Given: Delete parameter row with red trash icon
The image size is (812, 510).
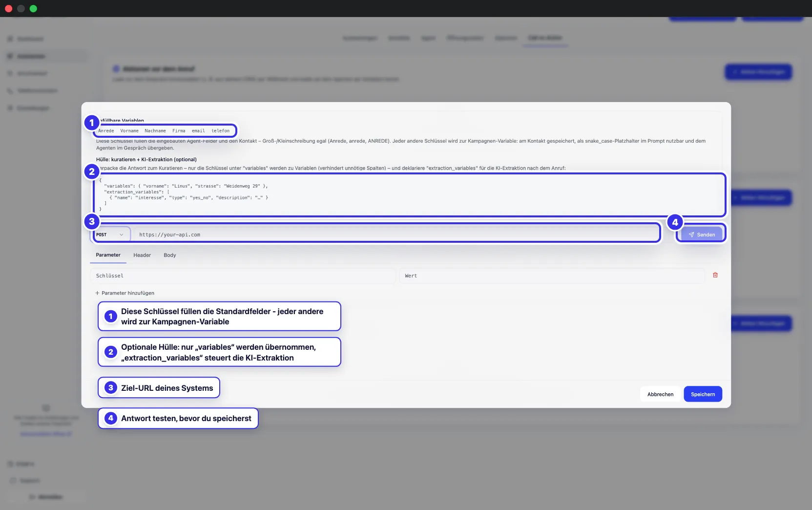Looking at the screenshot, I should [715, 275].
